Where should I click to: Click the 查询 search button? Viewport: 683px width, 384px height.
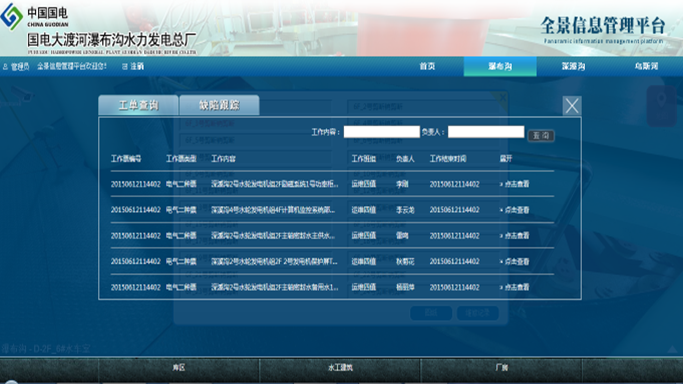pyautogui.click(x=541, y=135)
